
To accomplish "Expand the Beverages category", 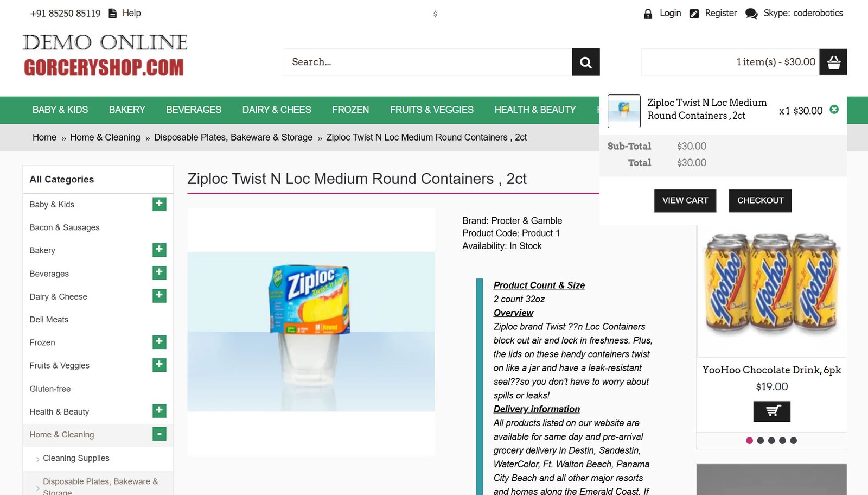I will pos(159,272).
